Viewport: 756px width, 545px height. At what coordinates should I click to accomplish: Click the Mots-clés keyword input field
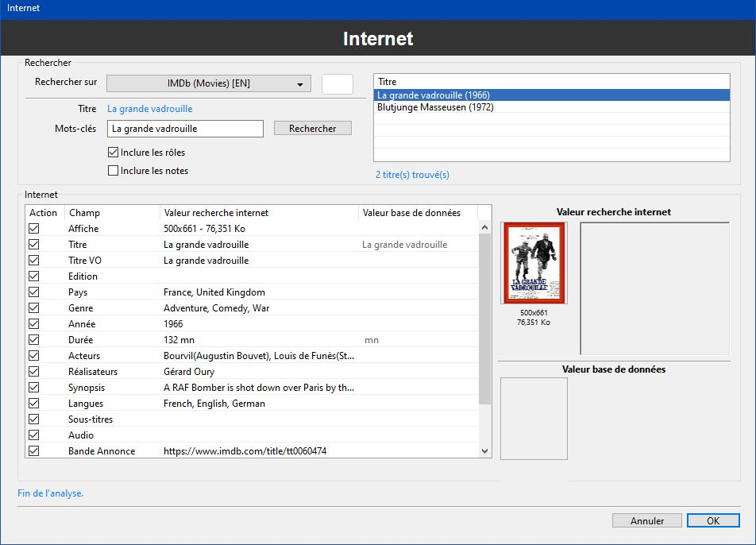[x=185, y=129]
